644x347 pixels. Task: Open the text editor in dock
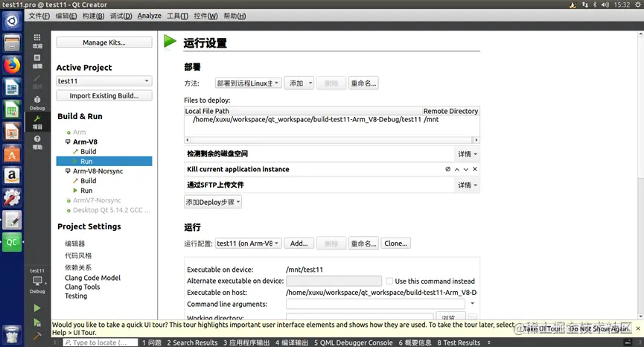click(11, 220)
